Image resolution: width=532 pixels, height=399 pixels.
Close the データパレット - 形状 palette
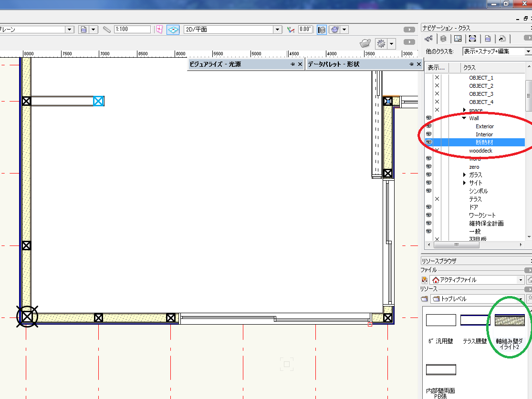pos(418,64)
